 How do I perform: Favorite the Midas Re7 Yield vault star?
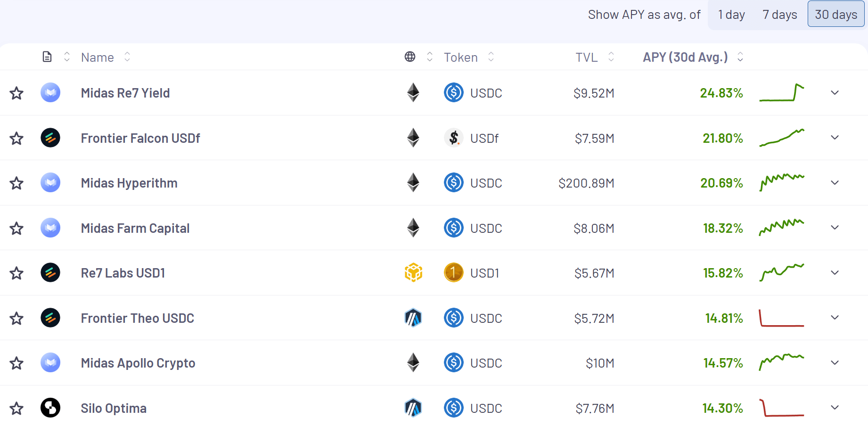click(16, 93)
